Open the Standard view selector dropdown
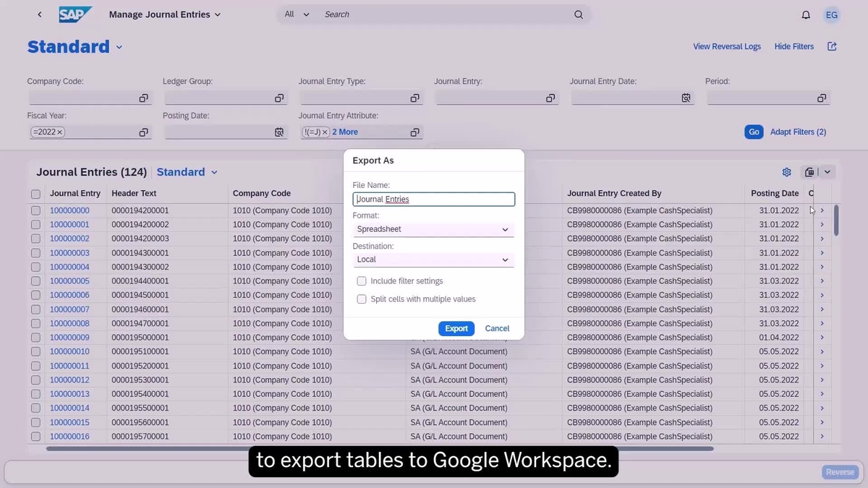Viewport: 868px width, 488px height. pos(187,172)
